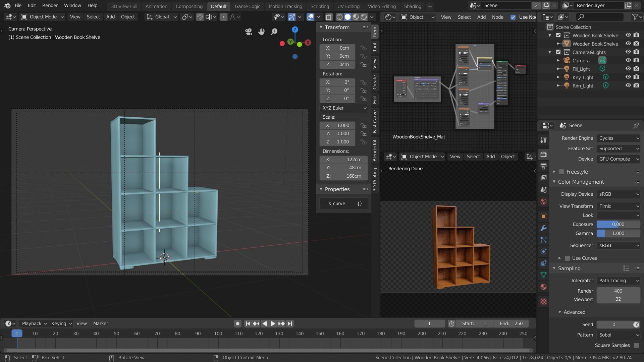
Task: Click s_curve custom property button
Action: click(x=337, y=203)
